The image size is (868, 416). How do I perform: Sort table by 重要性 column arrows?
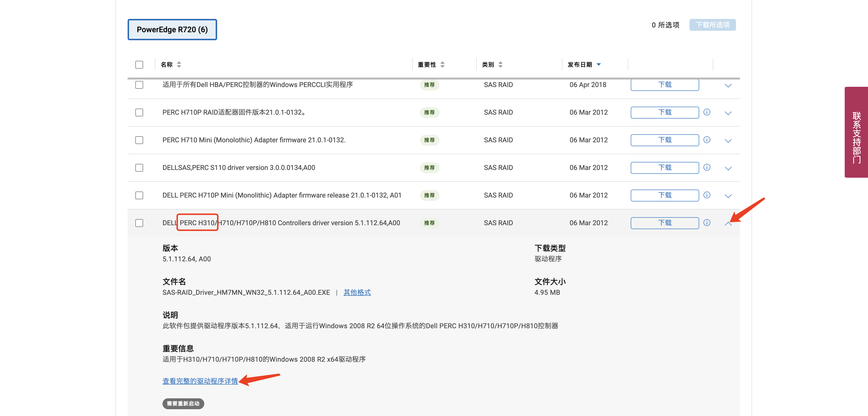coord(442,64)
